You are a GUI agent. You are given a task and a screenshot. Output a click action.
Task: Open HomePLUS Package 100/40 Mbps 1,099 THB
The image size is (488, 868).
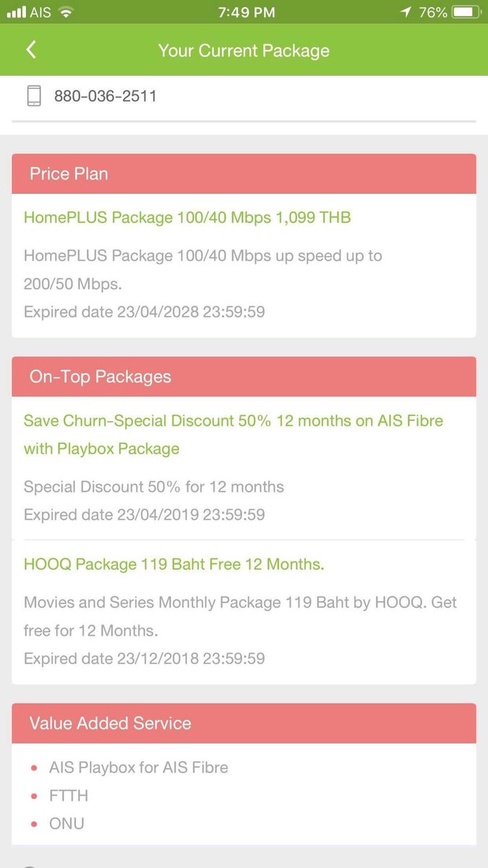(x=187, y=217)
